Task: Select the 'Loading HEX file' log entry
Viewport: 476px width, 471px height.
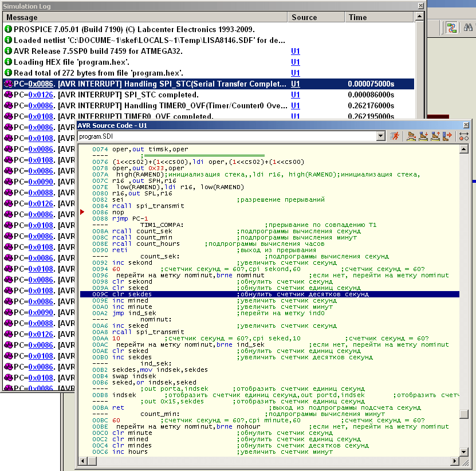Action: (72, 62)
